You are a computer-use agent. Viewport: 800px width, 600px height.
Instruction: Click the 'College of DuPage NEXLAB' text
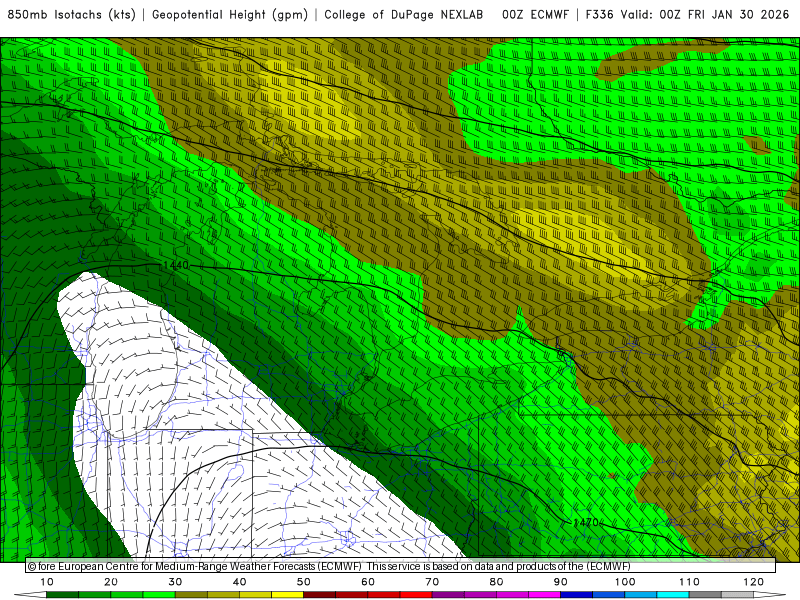(404, 15)
